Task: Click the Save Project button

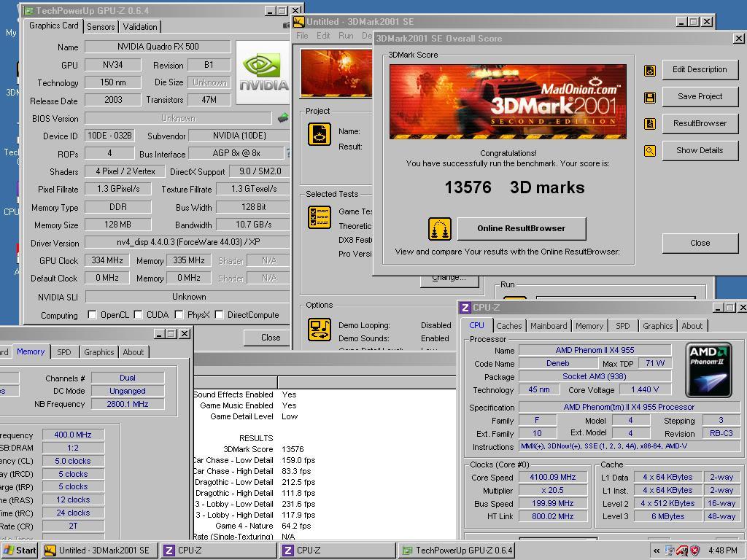Action: 700,97
